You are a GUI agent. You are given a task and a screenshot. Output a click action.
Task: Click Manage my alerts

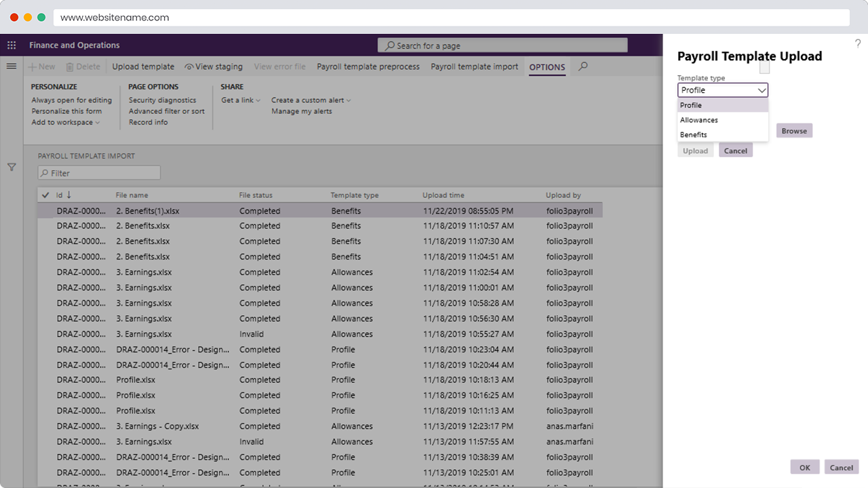pyautogui.click(x=302, y=111)
